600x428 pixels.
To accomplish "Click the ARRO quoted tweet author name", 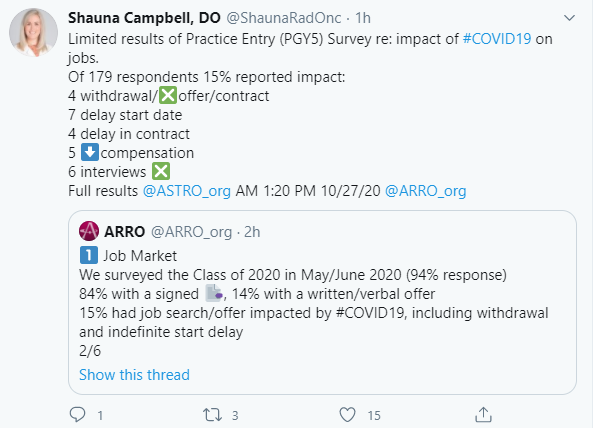I will tap(125, 230).
